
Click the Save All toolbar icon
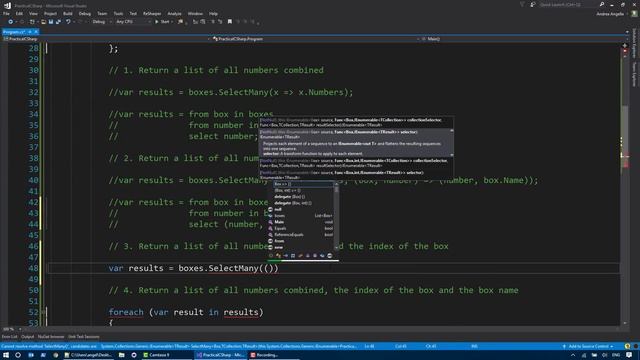(x=58, y=22)
